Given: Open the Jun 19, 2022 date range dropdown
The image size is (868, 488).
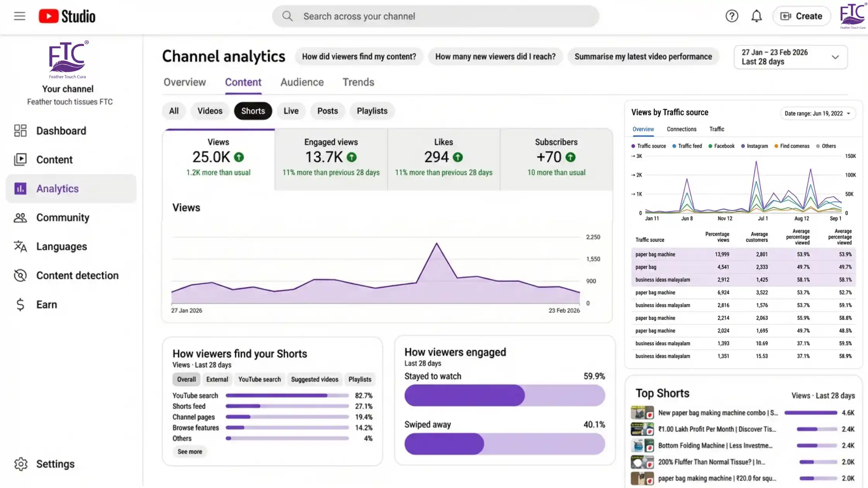Looking at the screenshot, I should point(818,113).
